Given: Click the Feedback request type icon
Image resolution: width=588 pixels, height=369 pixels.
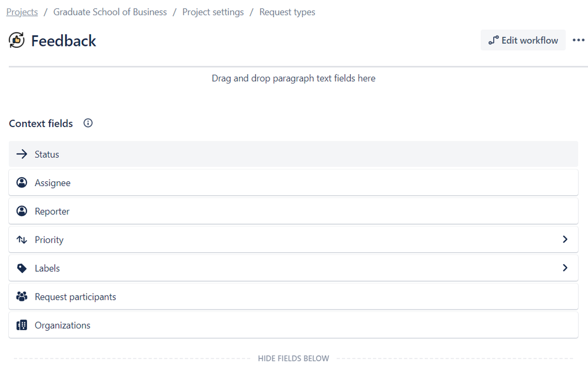Looking at the screenshot, I should click(16, 40).
